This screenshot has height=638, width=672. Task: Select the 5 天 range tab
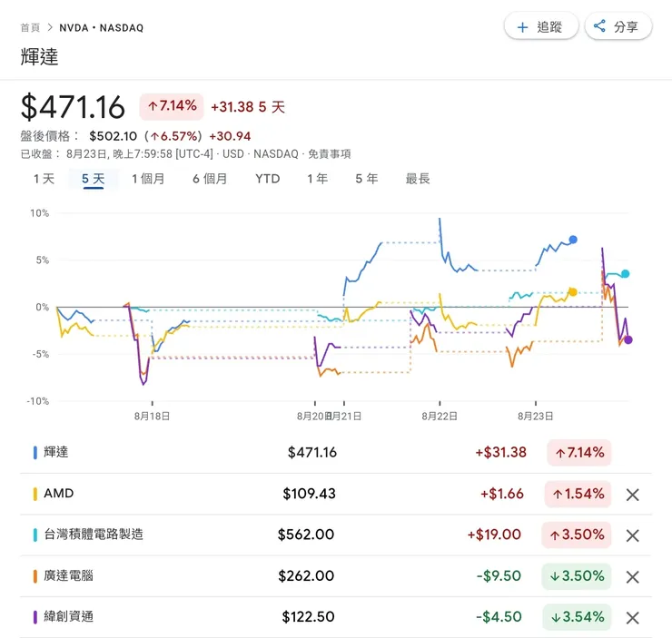pyautogui.click(x=93, y=179)
